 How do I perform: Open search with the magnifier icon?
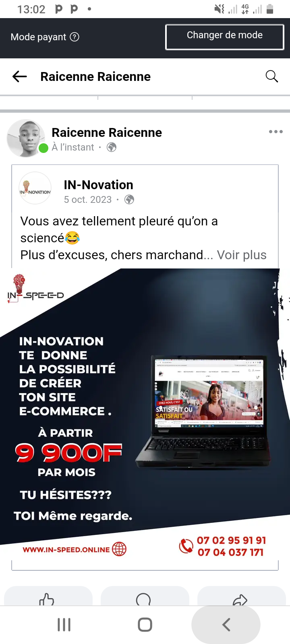tap(272, 76)
